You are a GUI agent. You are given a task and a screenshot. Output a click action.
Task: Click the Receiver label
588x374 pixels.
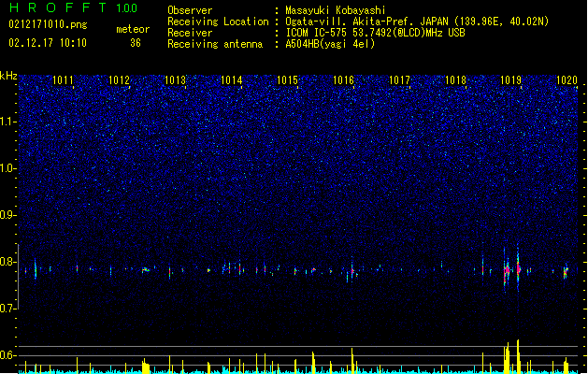(x=190, y=33)
